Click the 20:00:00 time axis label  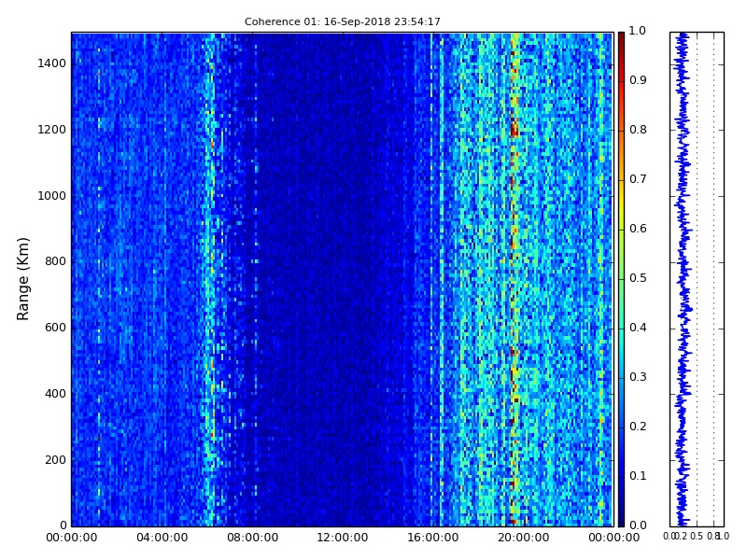click(523, 538)
